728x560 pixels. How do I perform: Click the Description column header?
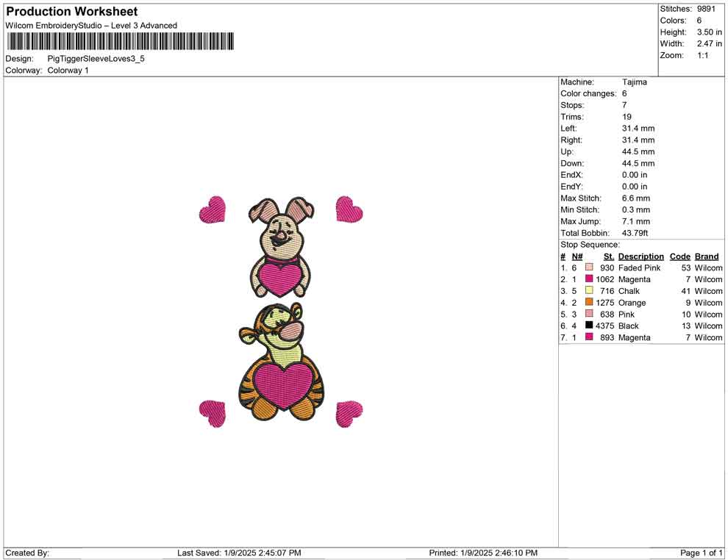(x=640, y=256)
